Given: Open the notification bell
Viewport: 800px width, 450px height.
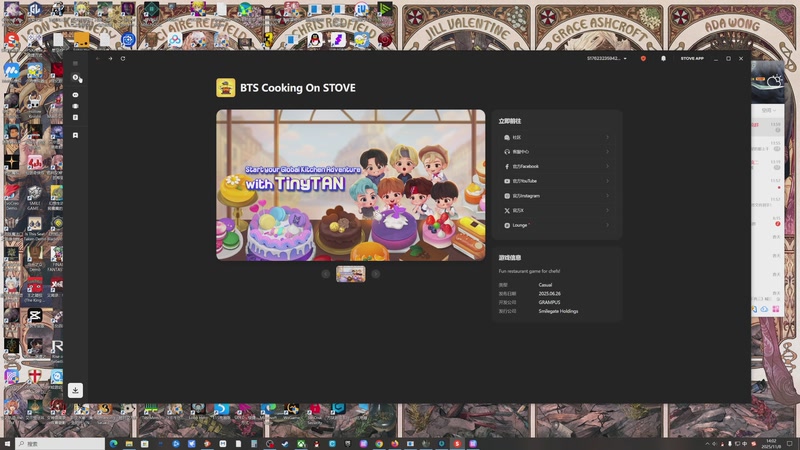Looking at the screenshot, I should point(663,59).
